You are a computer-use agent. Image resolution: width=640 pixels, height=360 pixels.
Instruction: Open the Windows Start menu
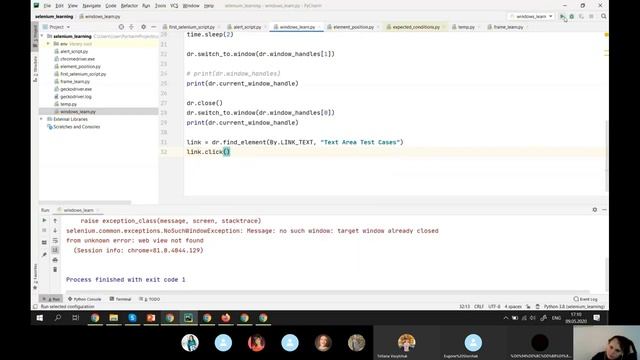(40, 318)
